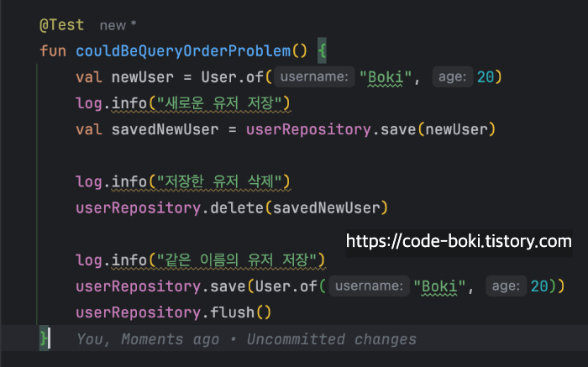Click the delete method call
Screen dimensions: 588x367
237,207
